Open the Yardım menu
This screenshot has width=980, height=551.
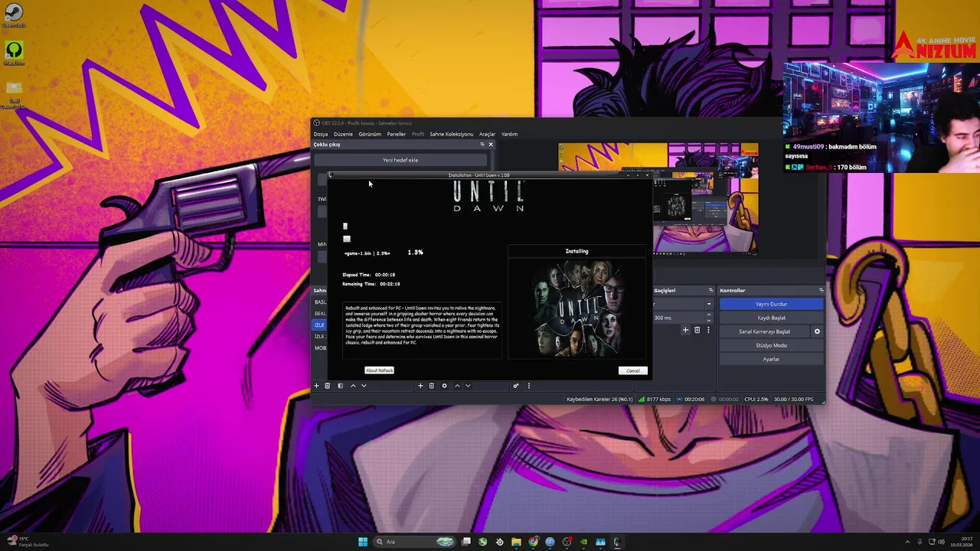pos(510,134)
